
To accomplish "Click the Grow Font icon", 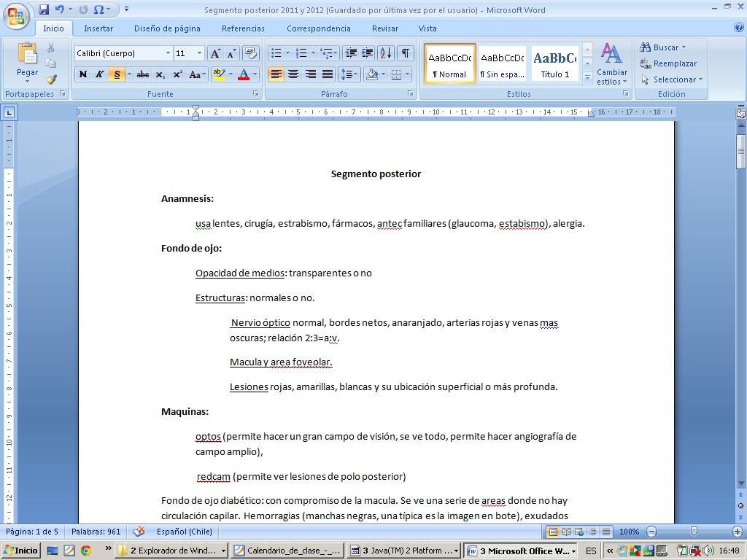I will click(x=215, y=53).
